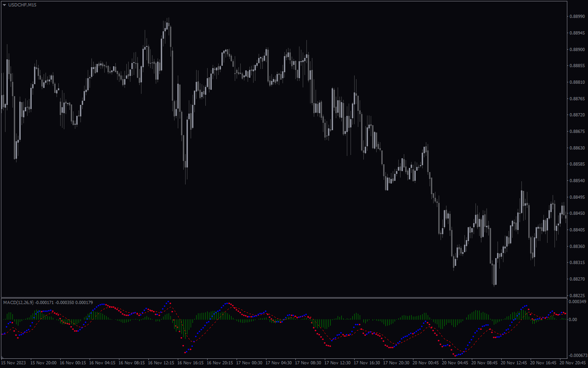Click the 16 Nov 00:15 time label

(73, 363)
